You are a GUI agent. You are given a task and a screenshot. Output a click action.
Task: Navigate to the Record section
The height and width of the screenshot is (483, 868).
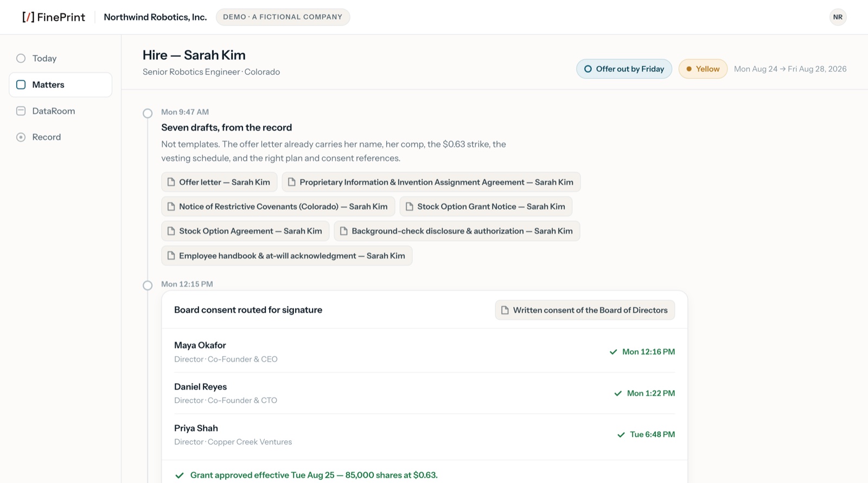coord(61,137)
